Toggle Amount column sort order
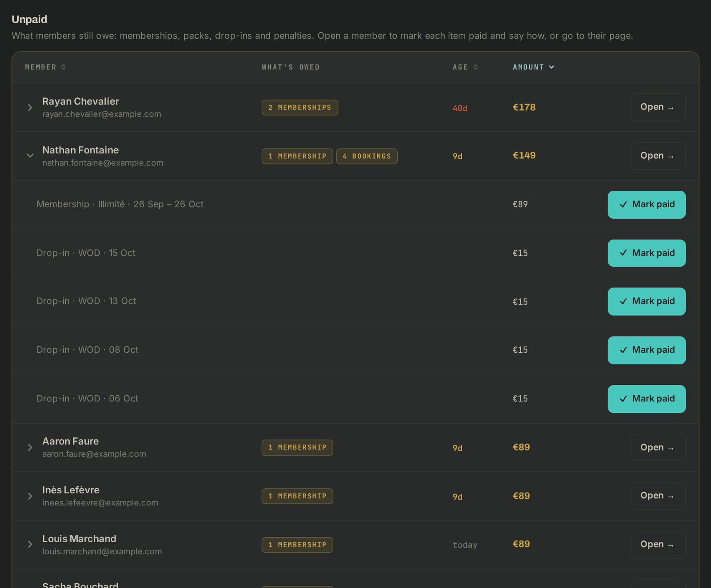 tap(533, 67)
